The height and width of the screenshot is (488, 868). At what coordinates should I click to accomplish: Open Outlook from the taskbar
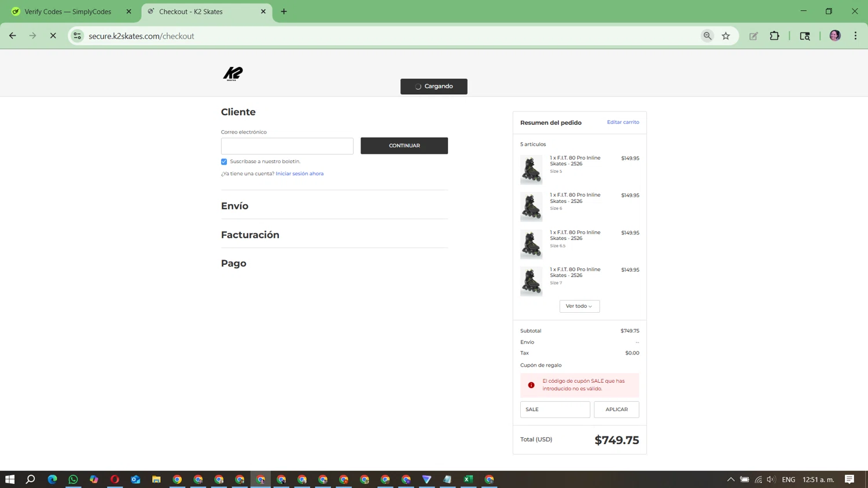(x=135, y=479)
